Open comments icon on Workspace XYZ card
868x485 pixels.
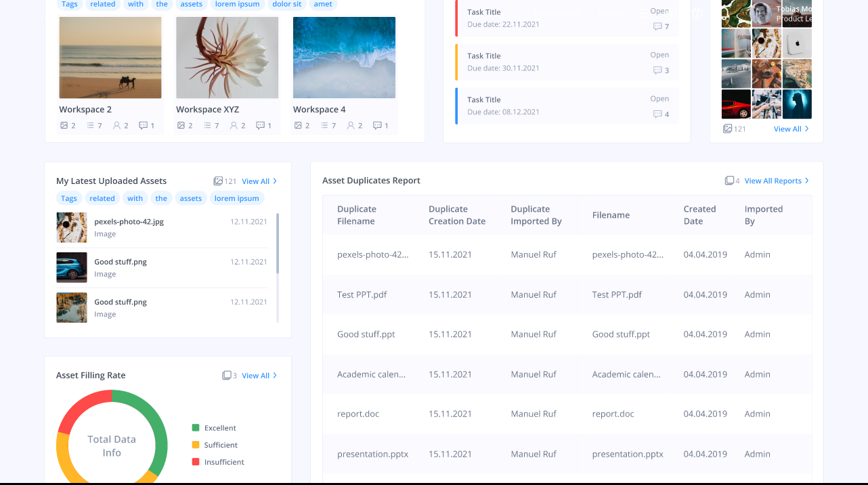pyautogui.click(x=261, y=124)
